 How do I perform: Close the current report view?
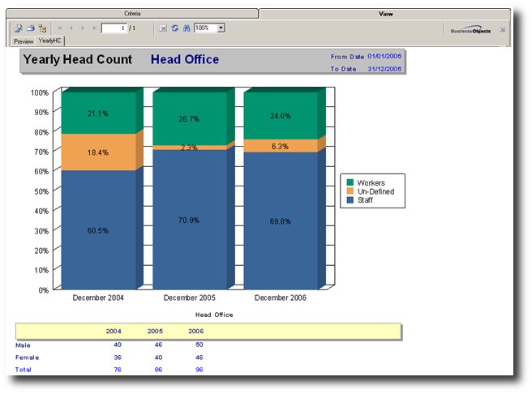(x=502, y=30)
